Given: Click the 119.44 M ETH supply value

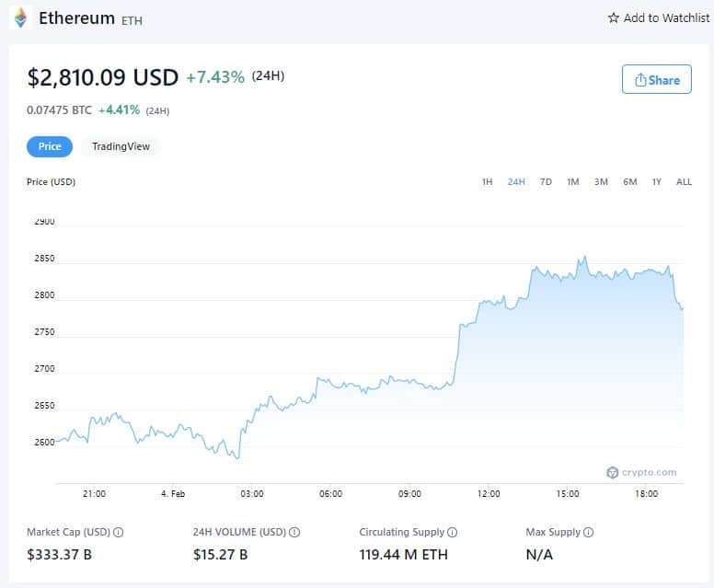Looking at the screenshot, I should point(403,554).
